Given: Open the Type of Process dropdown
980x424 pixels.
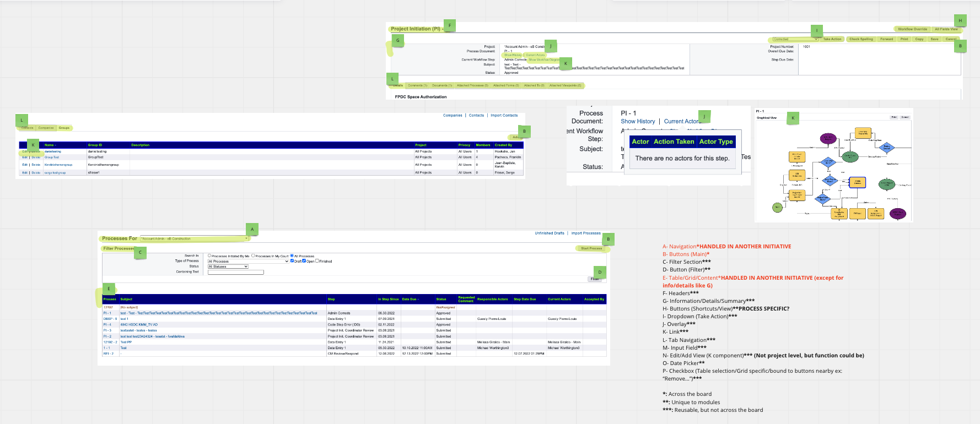Looking at the screenshot, I should [x=248, y=261].
